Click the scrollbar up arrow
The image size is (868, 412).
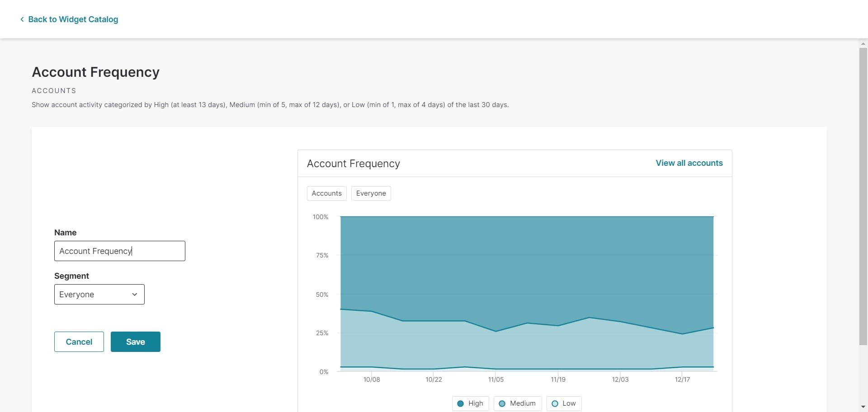click(863, 45)
